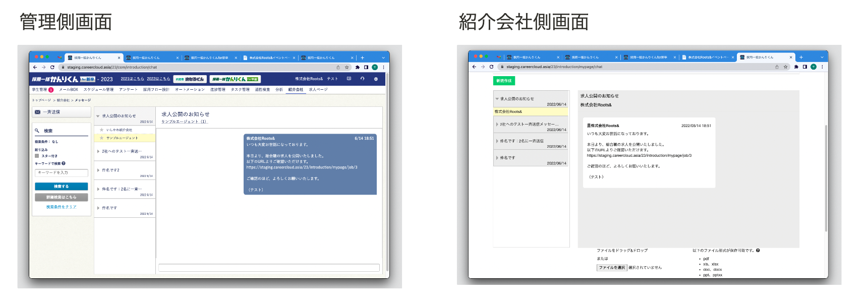This screenshot has width=868, height=302.
Task: Open the extensions puzzle icon in the left browser
Action: (x=358, y=67)
